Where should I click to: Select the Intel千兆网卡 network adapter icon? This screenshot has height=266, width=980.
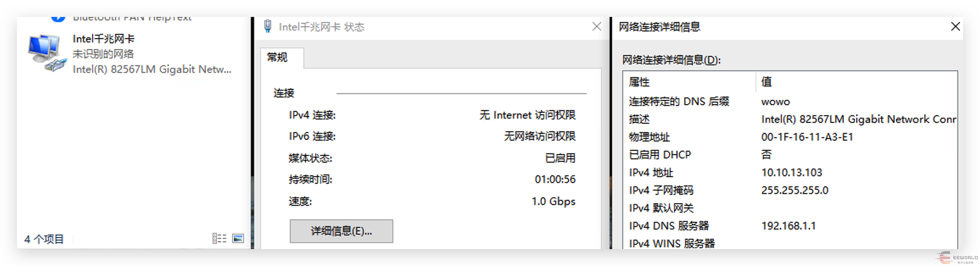coord(47,53)
